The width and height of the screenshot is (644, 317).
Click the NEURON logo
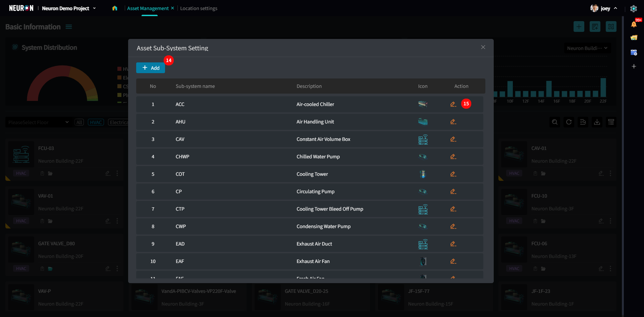click(21, 8)
